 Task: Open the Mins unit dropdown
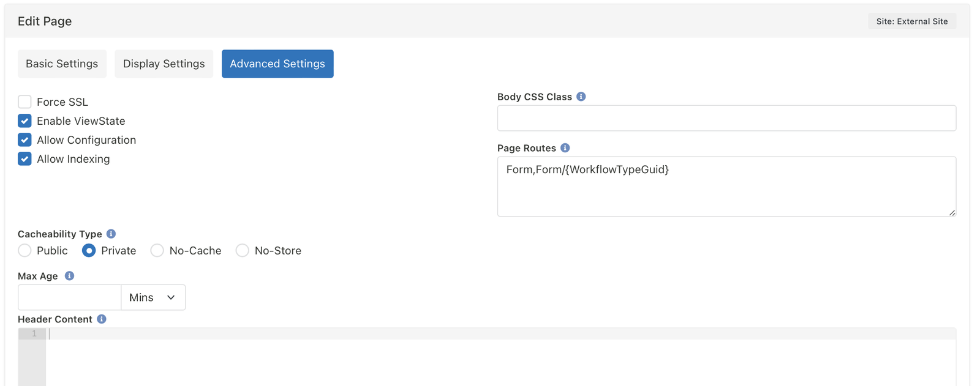(x=153, y=297)
